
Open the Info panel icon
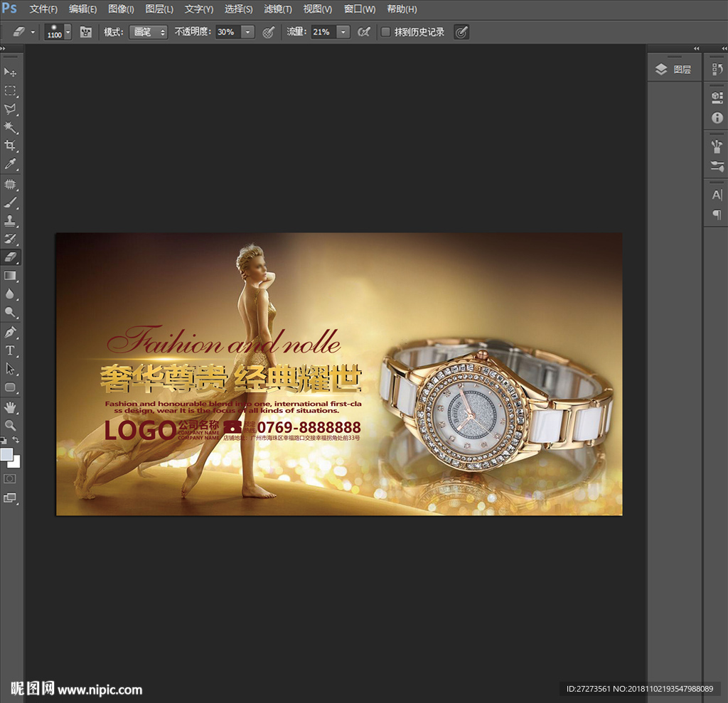(717, 118)
